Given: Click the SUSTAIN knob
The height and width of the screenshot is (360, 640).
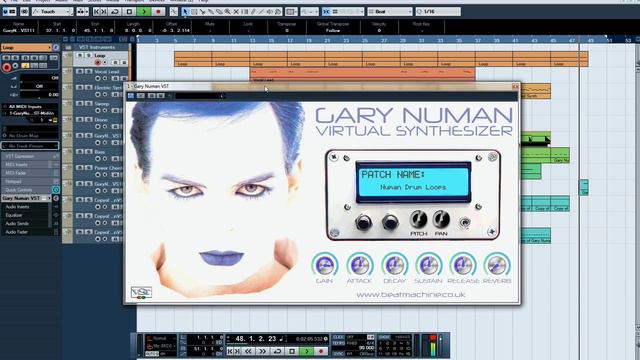Looking at the screenshot, I should coord(428,265).
